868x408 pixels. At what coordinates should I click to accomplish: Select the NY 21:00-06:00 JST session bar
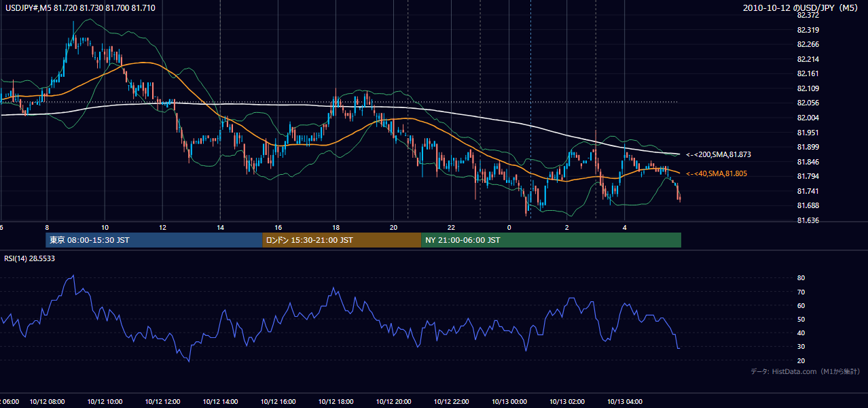551,240
